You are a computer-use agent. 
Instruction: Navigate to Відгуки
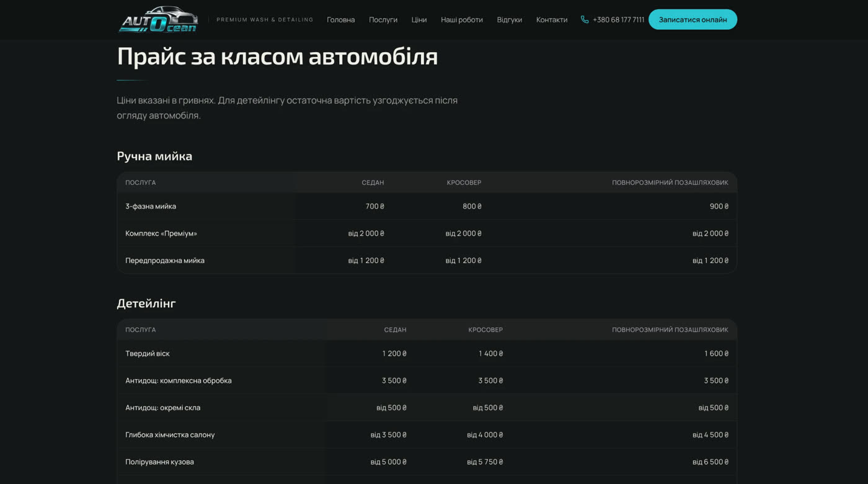tap(510, 20)
